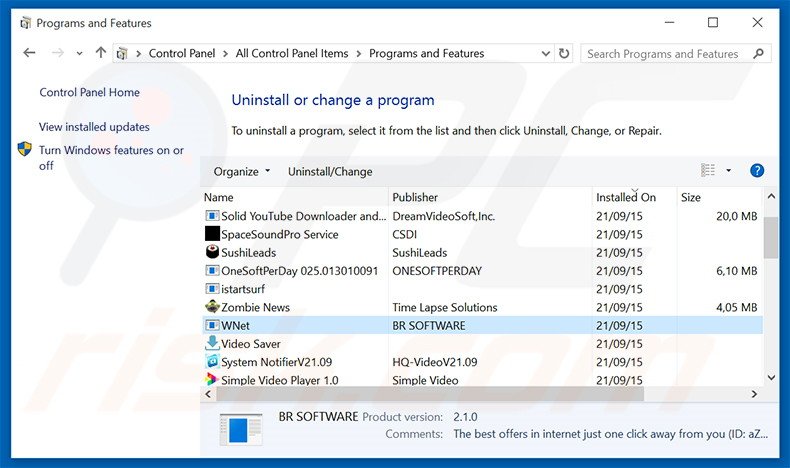Open the Organize dropdown menu

pos(242,171)
